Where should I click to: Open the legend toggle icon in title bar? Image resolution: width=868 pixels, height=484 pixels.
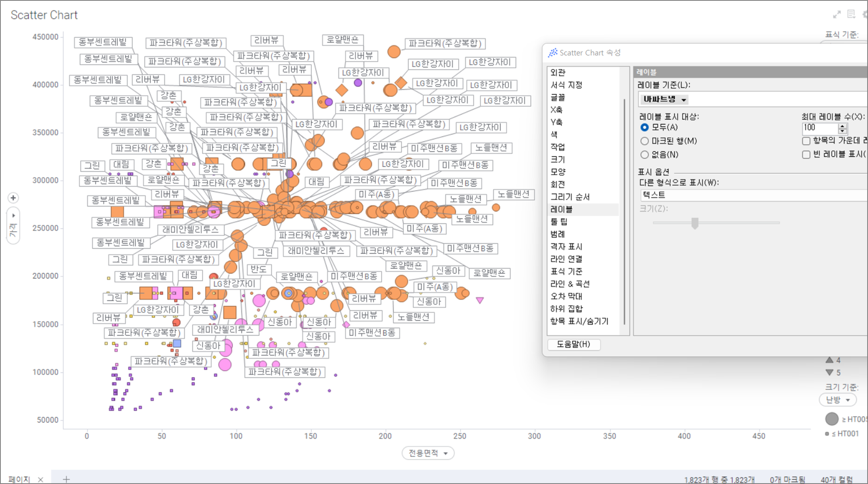pos(851,14)
